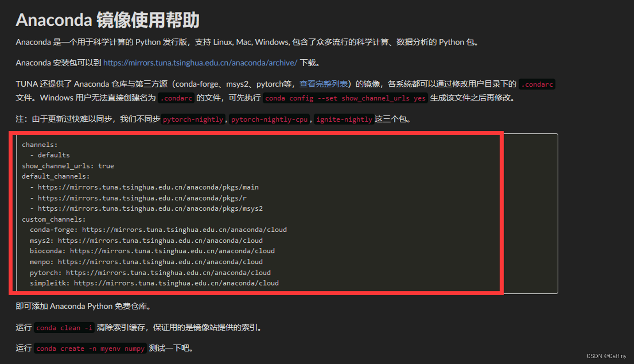Click the pytorch-nightly code tag
This screenshot has width=634, height=364.
point(193,119)
